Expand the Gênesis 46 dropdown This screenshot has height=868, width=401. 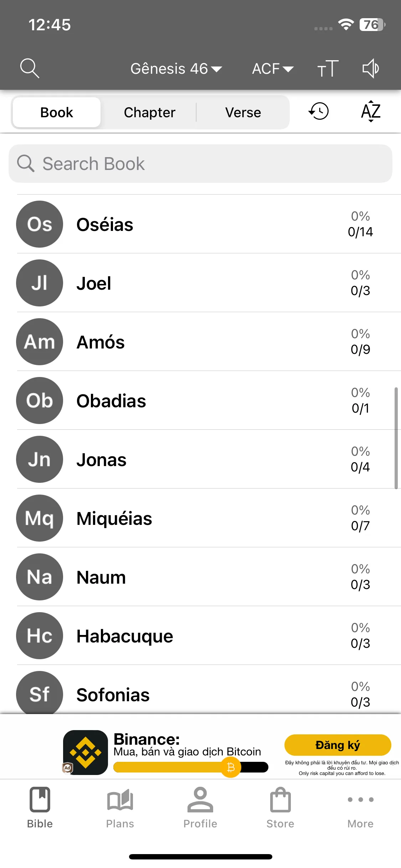[176, 69]
